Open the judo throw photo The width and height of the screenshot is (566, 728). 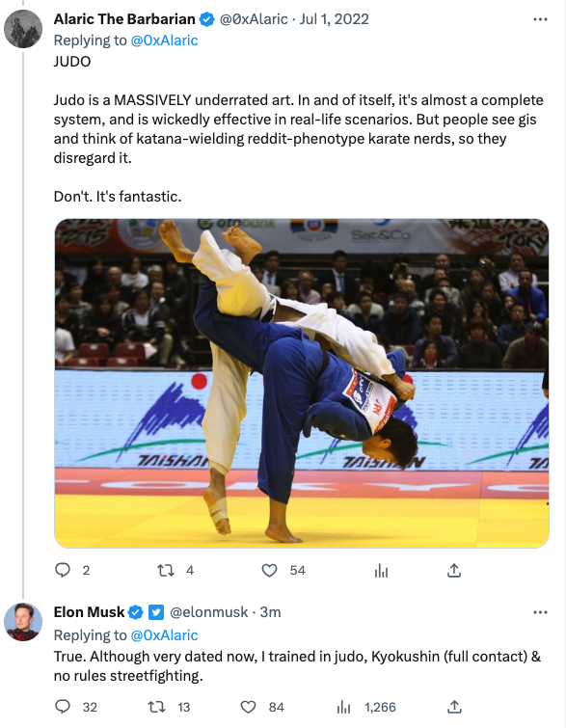pyautogui.click(x=302, y=384)
